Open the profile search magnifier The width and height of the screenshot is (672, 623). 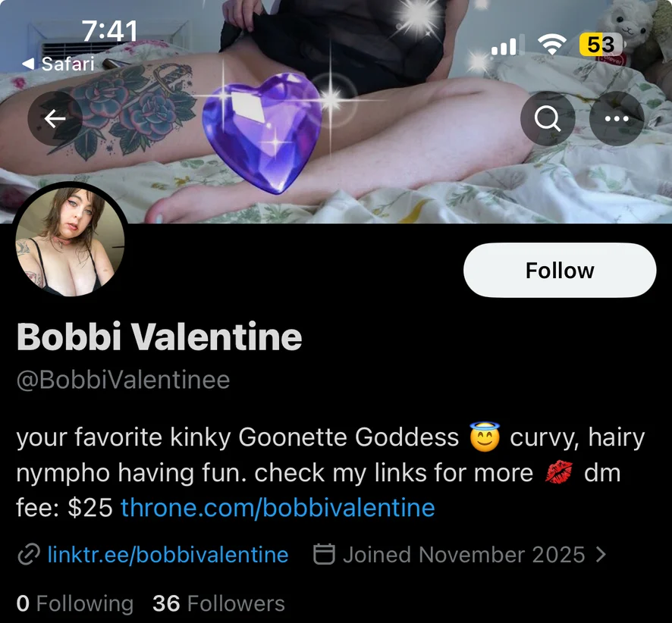tap(548, 119)
